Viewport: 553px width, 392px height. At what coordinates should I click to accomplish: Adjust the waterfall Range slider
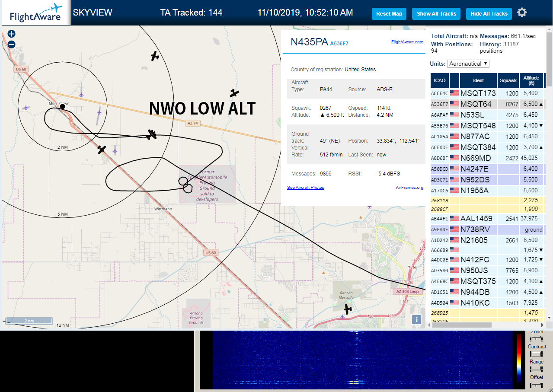[537, 369]
